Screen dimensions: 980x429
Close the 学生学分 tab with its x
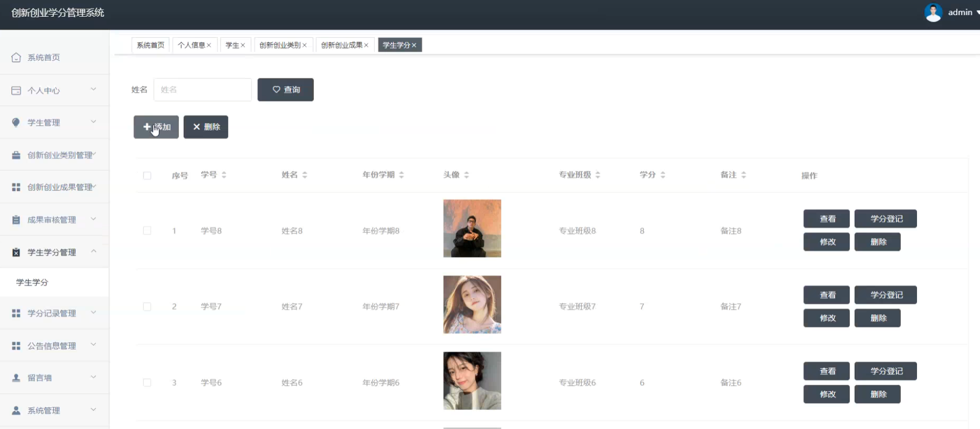(x=414, y=45)
